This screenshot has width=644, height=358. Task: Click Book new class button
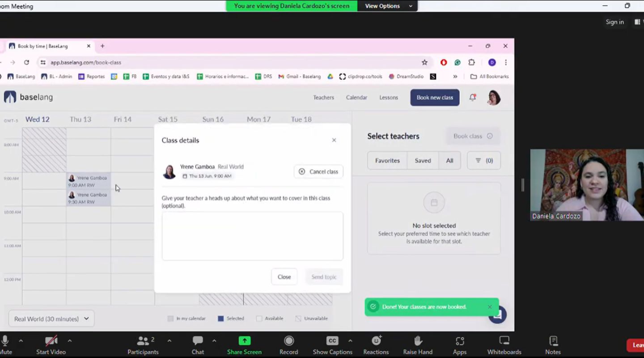coord(435,98)
